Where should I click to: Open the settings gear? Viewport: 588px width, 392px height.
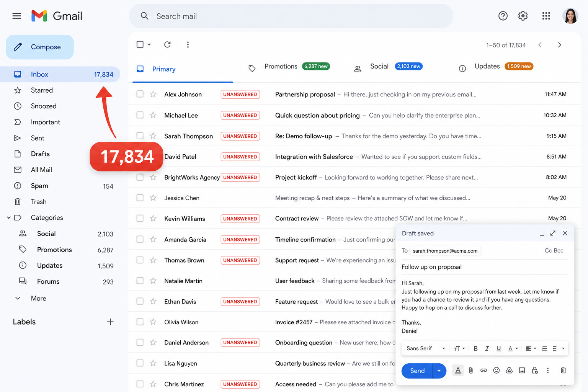[x=523, y=16]
